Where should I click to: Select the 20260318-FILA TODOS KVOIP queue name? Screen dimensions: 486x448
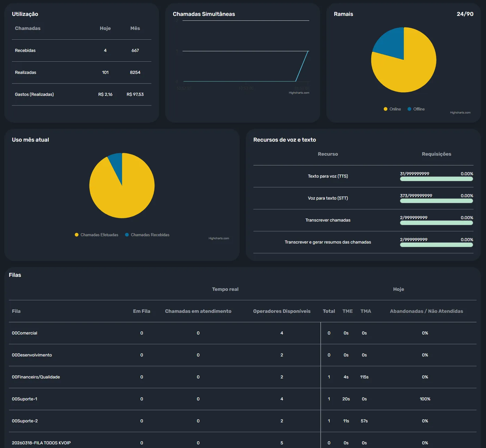tap(41, 443)
